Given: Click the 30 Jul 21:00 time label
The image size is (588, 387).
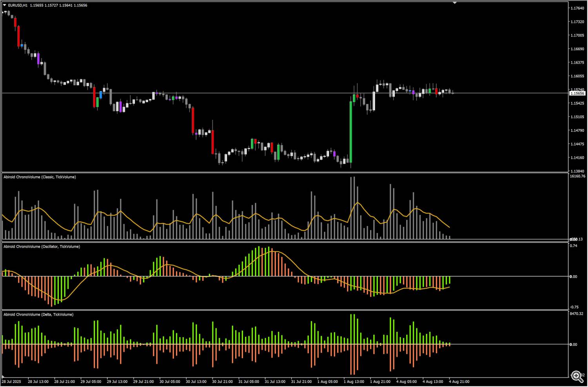Looking at the screenshot, I should coord(222,382).
